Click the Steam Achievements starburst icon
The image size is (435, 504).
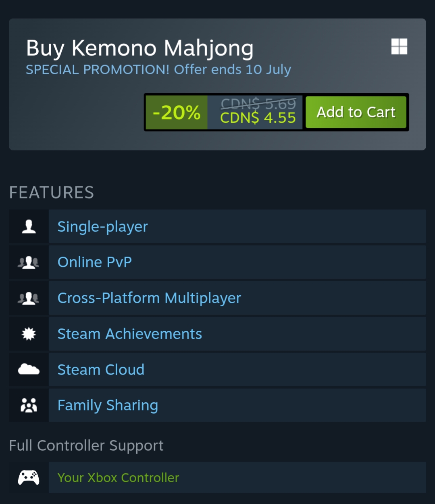click(x=29, y=334)
